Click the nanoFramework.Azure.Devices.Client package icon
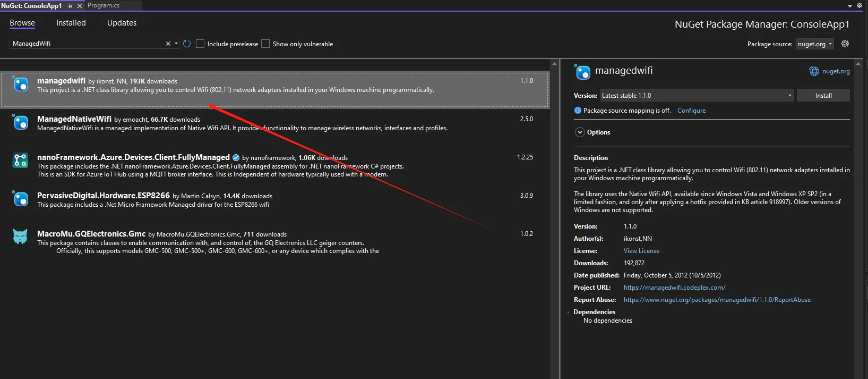 click(20, 160)
